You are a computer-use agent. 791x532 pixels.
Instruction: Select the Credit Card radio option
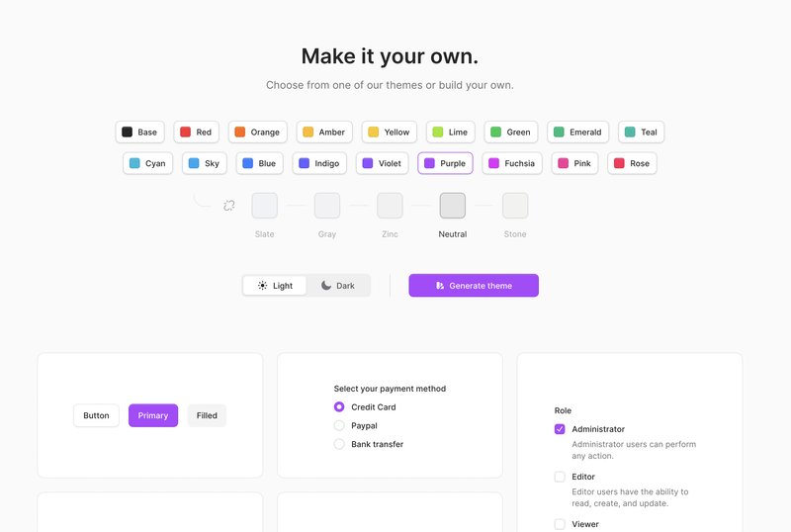coord(339,406)
